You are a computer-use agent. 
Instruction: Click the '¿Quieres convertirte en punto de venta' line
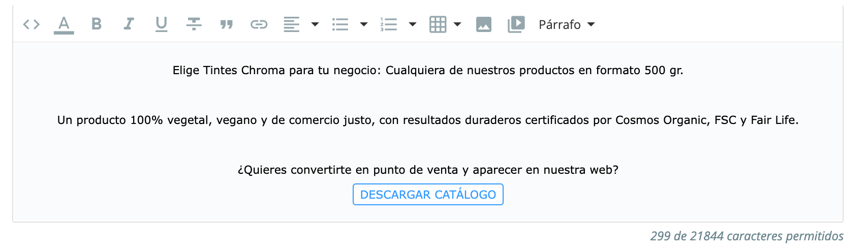tap(428, 170)
